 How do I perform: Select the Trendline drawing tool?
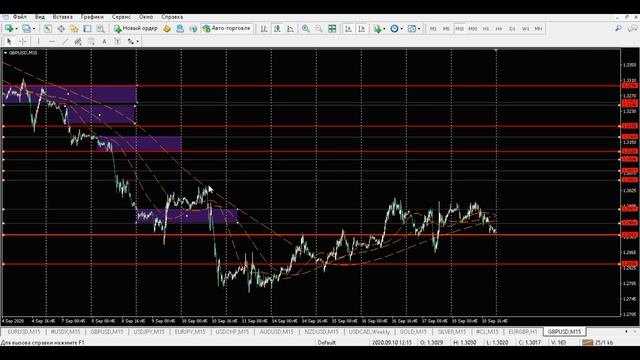coord(65,41)
